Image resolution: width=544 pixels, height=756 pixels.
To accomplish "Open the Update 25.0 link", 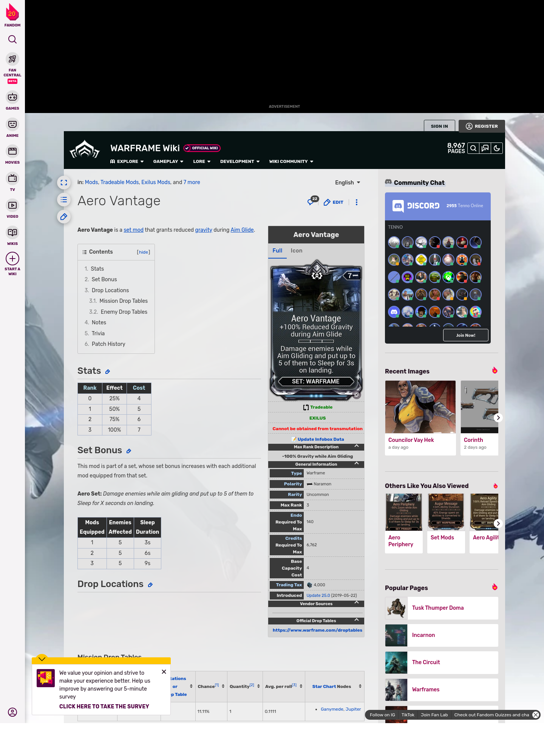I will [x=318, y=595].
